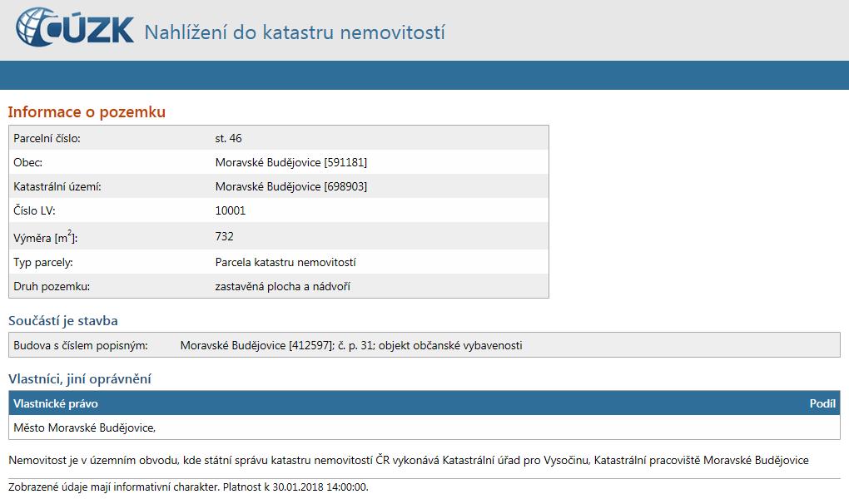Click the Podíl column header

pyautogui.click(x=822, y=404)
